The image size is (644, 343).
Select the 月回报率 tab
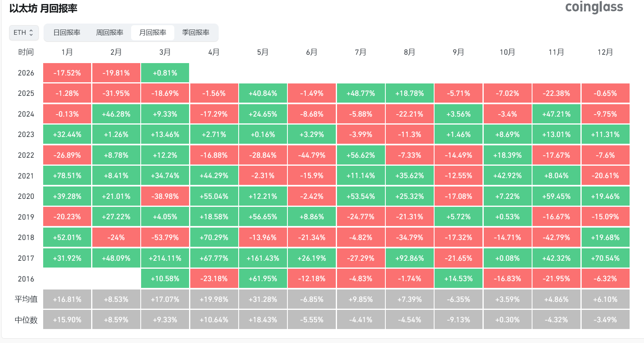click(x=152, y=33)
